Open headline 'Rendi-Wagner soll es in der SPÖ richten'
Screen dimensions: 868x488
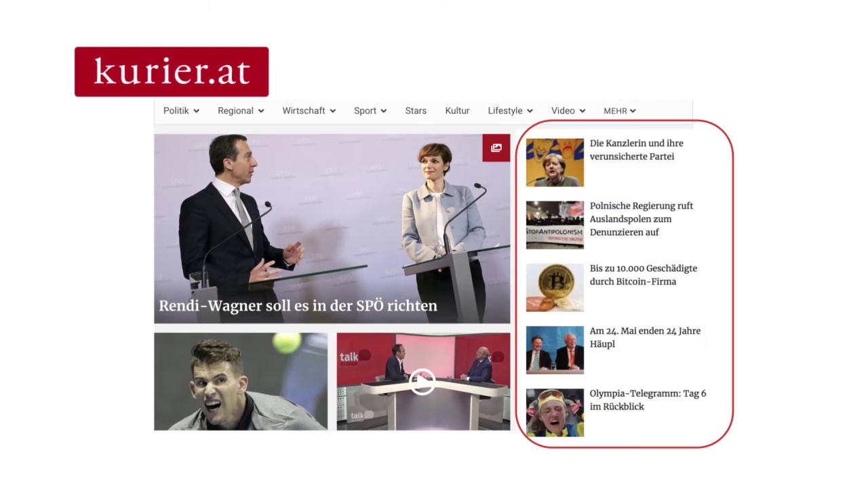coord(298,306)
